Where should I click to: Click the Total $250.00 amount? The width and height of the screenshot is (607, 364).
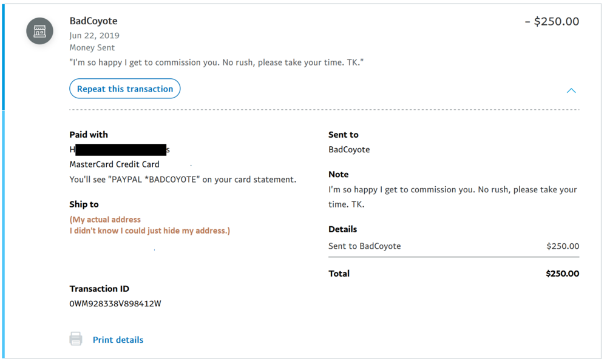(563, 274)
